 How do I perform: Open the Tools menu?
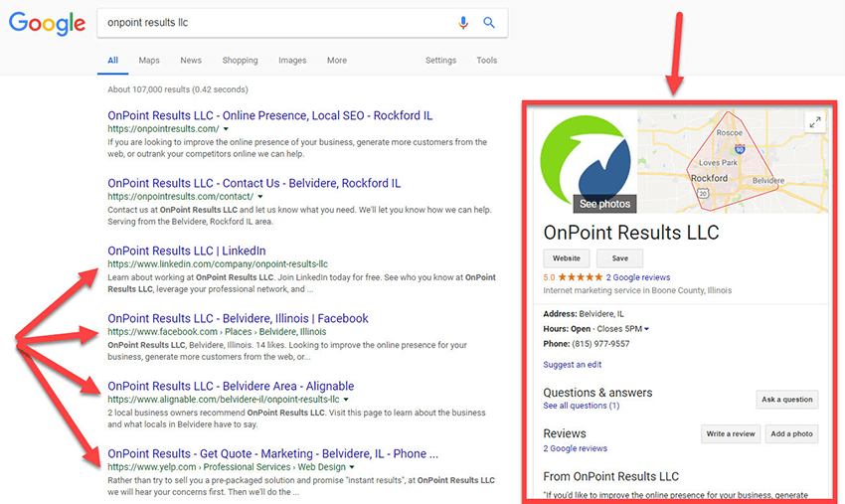487,61
